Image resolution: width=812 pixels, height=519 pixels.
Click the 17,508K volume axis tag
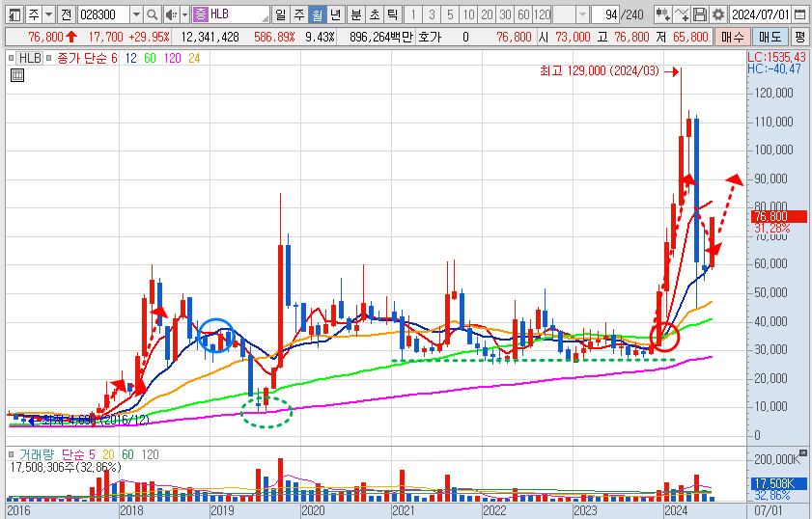click(778, 483)
